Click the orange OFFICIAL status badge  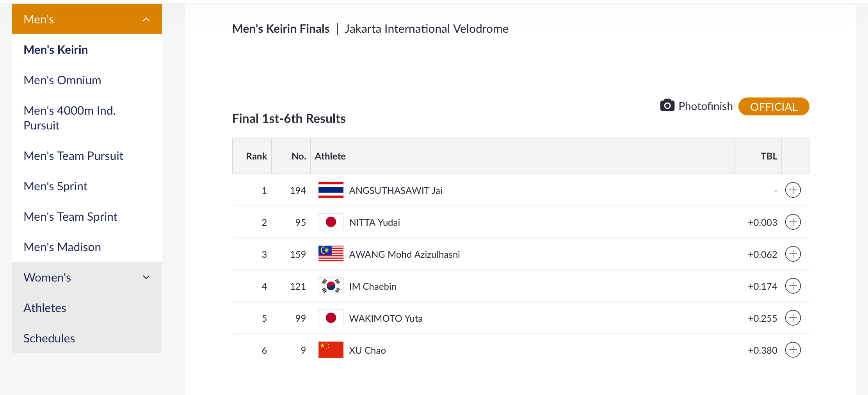(x=774, y=106)
